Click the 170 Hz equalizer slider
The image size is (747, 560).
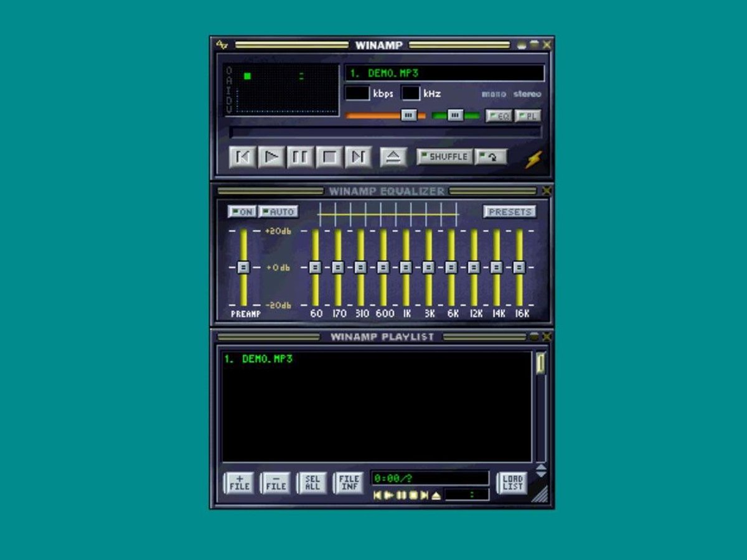(338, 268)
